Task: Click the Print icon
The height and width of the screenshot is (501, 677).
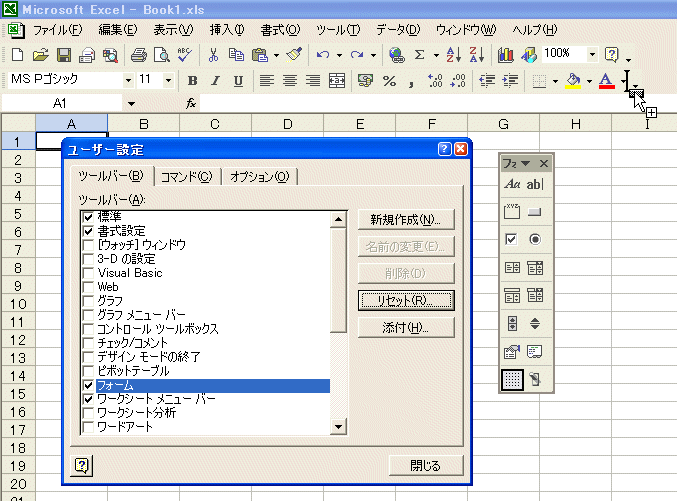Action: click(x=139, y=55)
